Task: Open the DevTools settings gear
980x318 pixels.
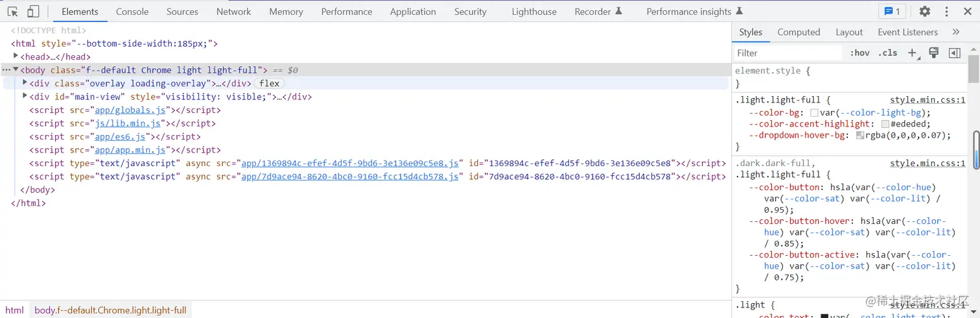Action: 925,12
